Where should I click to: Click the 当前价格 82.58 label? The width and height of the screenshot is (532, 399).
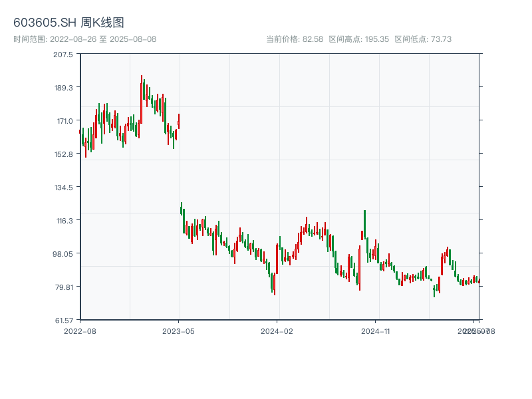(294, 39)
